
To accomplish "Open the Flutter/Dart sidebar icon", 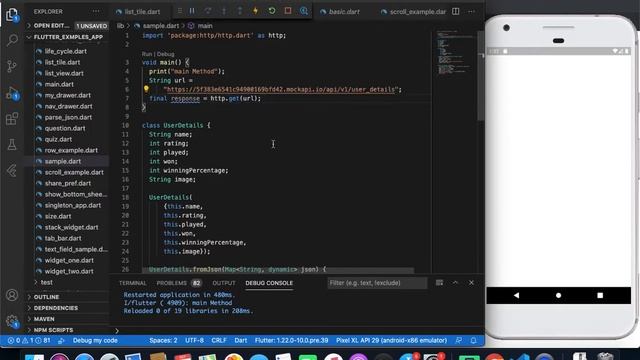I will pyautogui.click(x=12, y=171).
